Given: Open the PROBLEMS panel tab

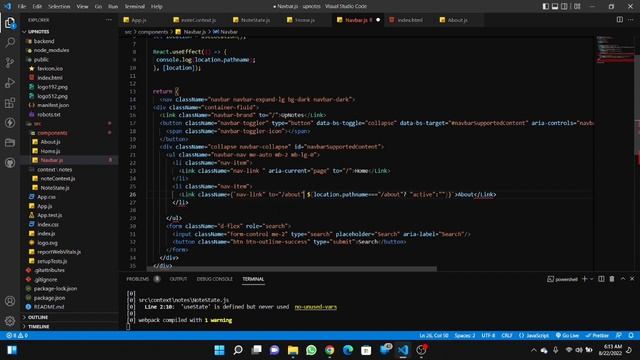Looking at the screenshot, I should pos(138,279).
